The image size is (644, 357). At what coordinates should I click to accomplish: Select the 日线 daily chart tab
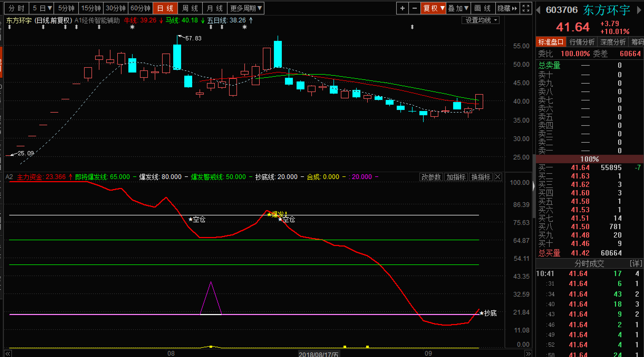pos(165,8)
